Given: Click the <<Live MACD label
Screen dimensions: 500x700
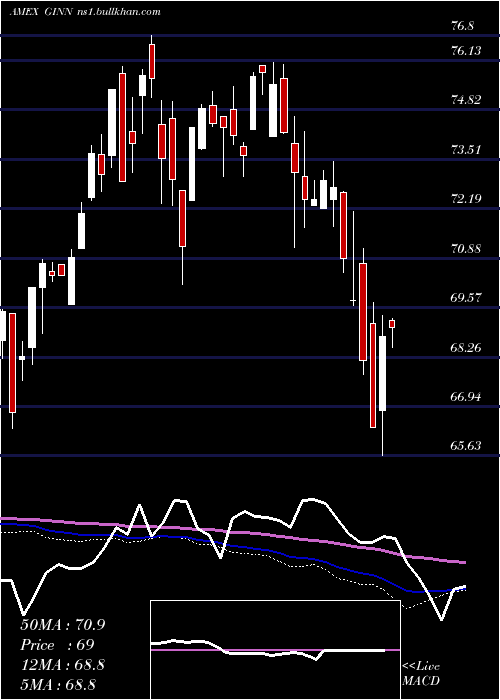Looking at the screenshot, I should tap(421, 674).
